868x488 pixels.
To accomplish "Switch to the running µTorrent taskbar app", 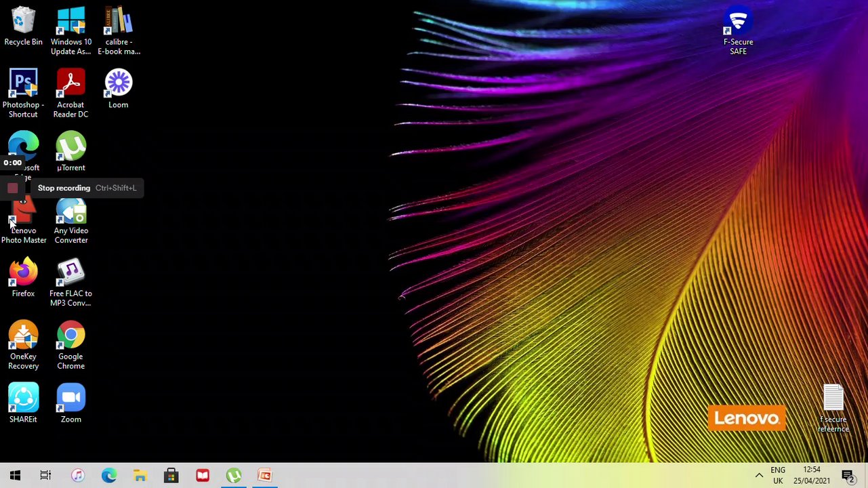I will coord(233,476).
